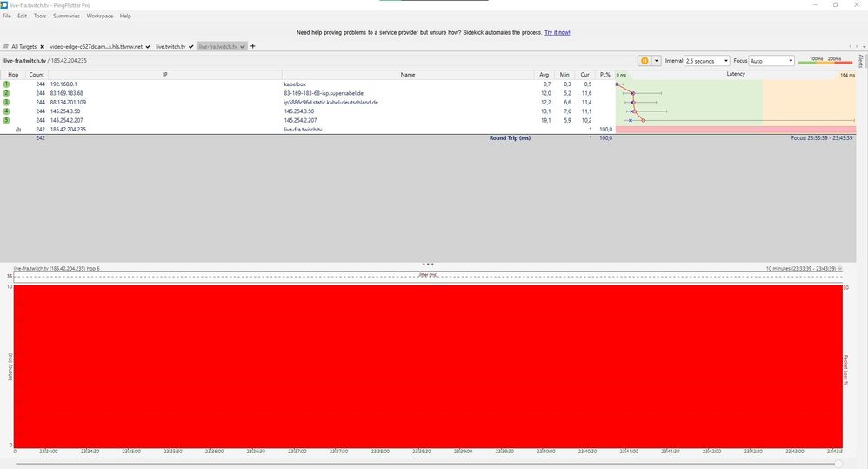Click the All Targets list icon
The image size is (868, 469).
click(6, 46)
